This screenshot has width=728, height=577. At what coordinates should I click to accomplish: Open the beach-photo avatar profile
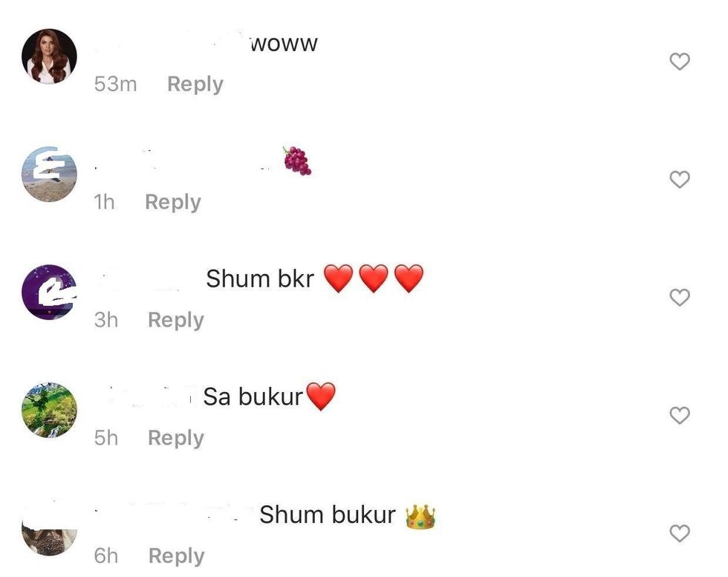(x=49, y=174)
